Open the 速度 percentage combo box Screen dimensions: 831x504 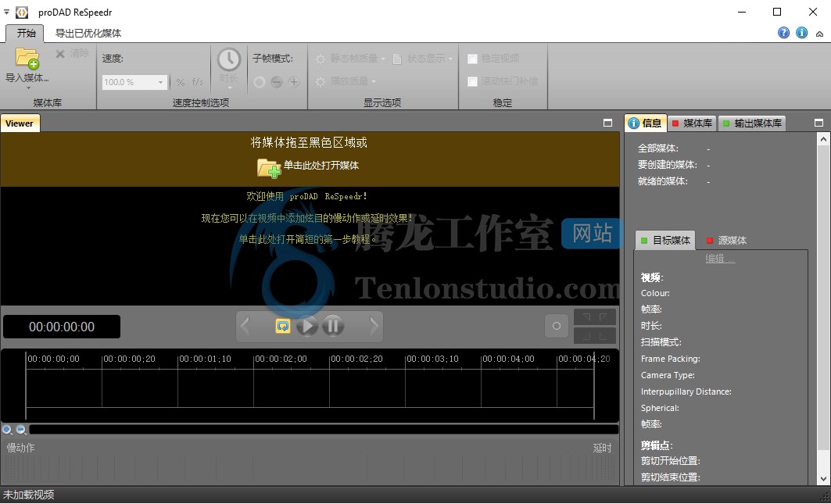pos(134,82)
